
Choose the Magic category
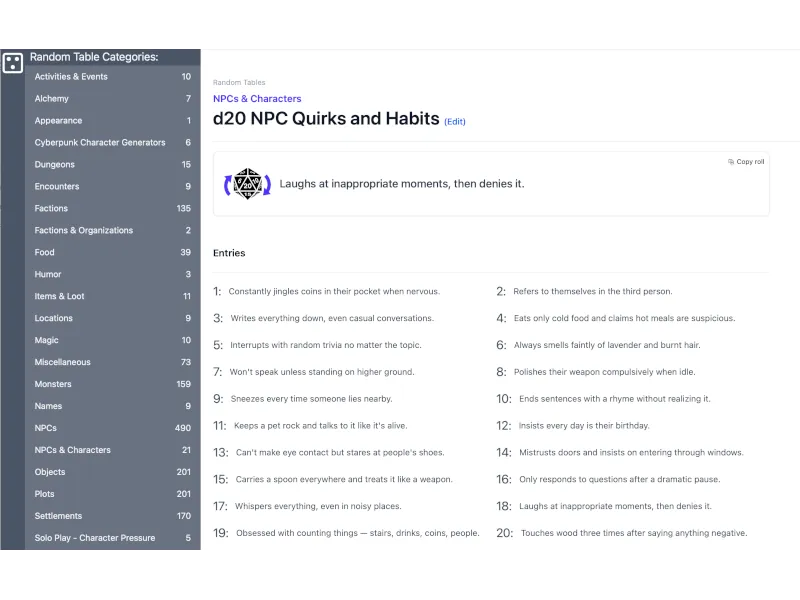47,341
